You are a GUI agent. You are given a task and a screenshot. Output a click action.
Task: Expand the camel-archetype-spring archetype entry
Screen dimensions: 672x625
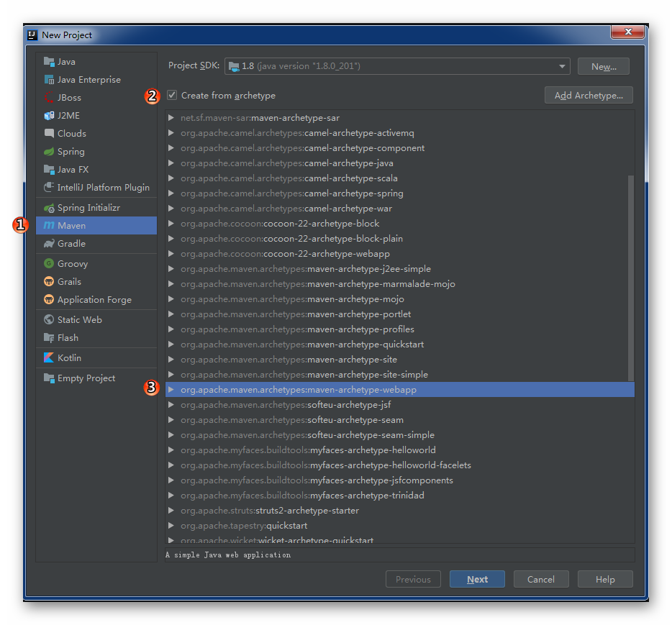point(171,193)
